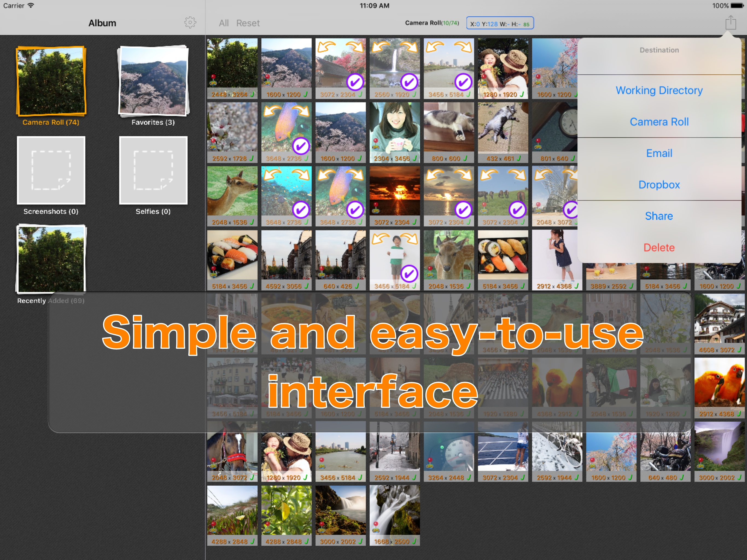Open the X Y W H size box
The height and width of the screenshot is (560, 747).
[500, 24]
